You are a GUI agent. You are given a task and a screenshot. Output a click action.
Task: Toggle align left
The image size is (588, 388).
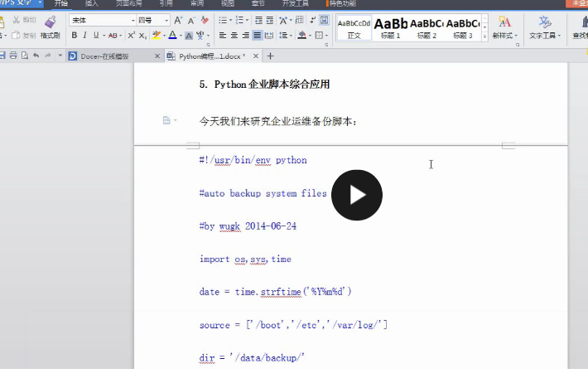pos(223,36)
